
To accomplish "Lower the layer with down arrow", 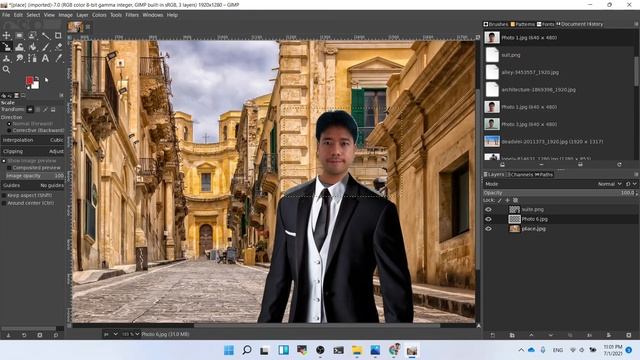I will [x=551, y=335].
